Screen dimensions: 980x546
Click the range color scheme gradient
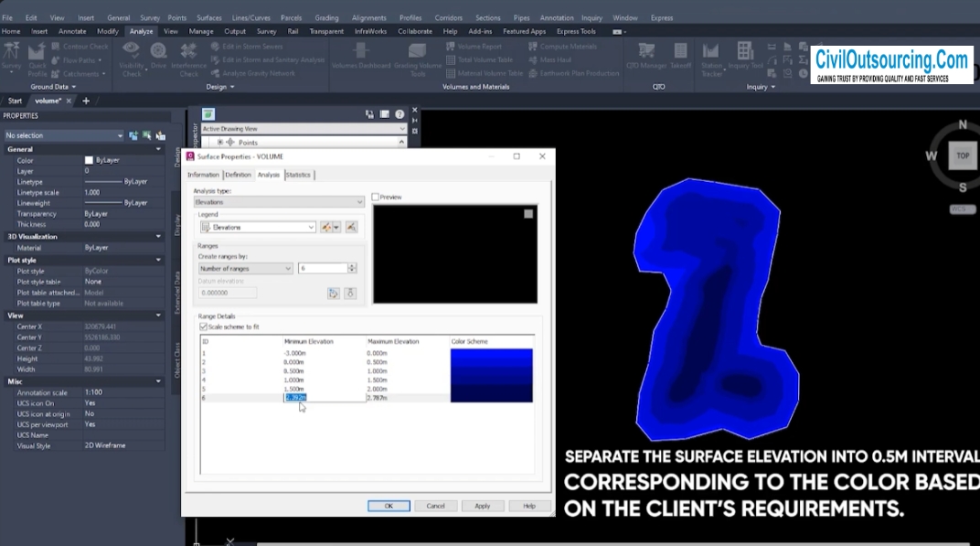(x=491, y=375)
